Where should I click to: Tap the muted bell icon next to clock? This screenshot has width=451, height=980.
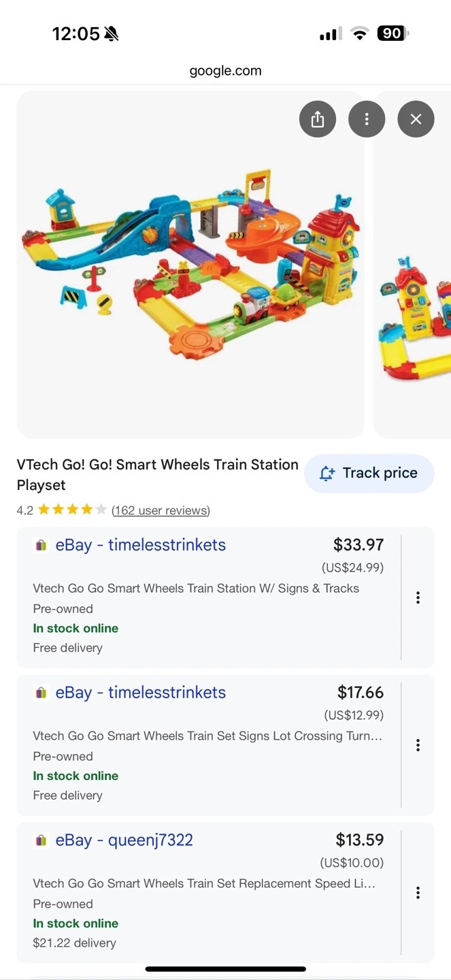112,34
